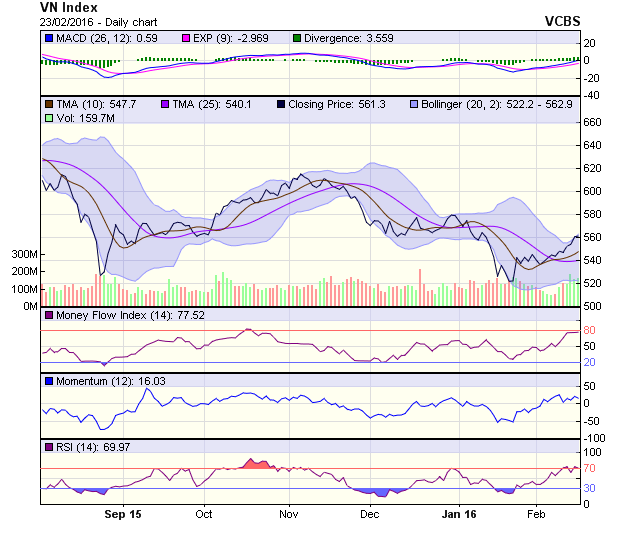Click the RSI (14) legend square

click(48, 445)
